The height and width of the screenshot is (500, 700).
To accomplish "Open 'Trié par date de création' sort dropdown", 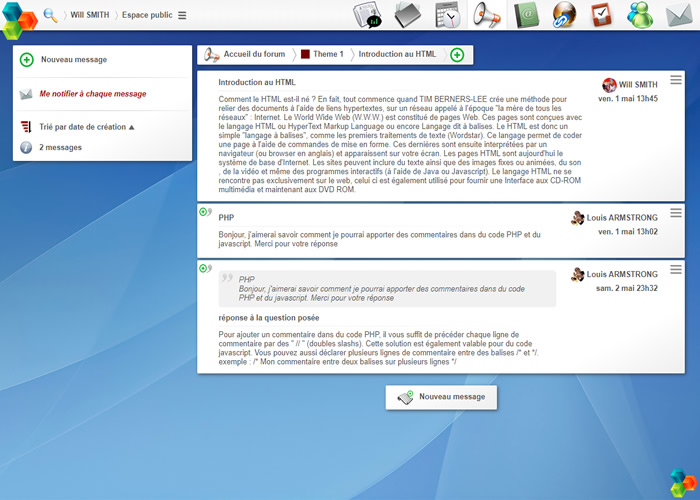I will [86, 127].
